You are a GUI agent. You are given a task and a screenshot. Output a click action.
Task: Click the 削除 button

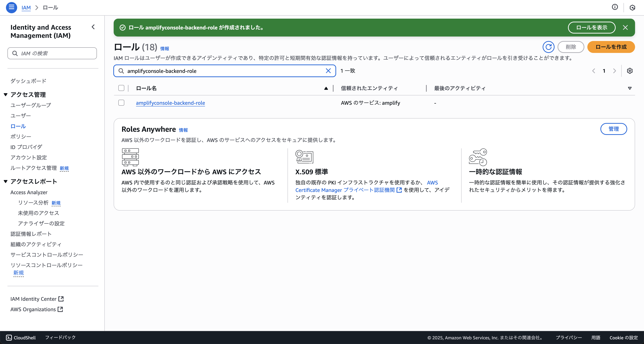point(571,47)
